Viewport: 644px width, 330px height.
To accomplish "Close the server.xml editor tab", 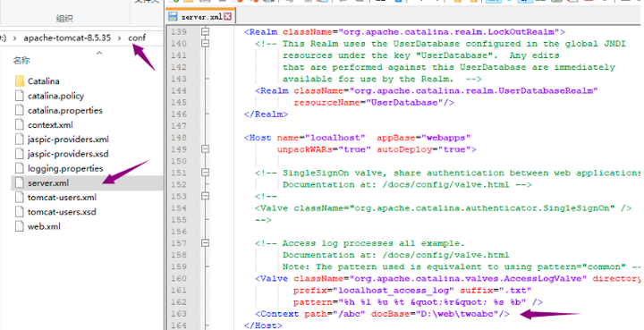I will (227, 16).
